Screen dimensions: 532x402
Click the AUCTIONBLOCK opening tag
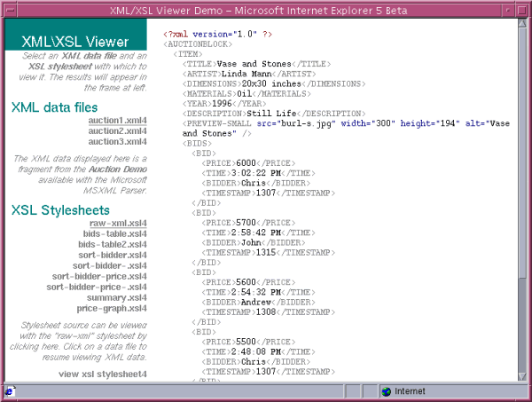[198, 44]
